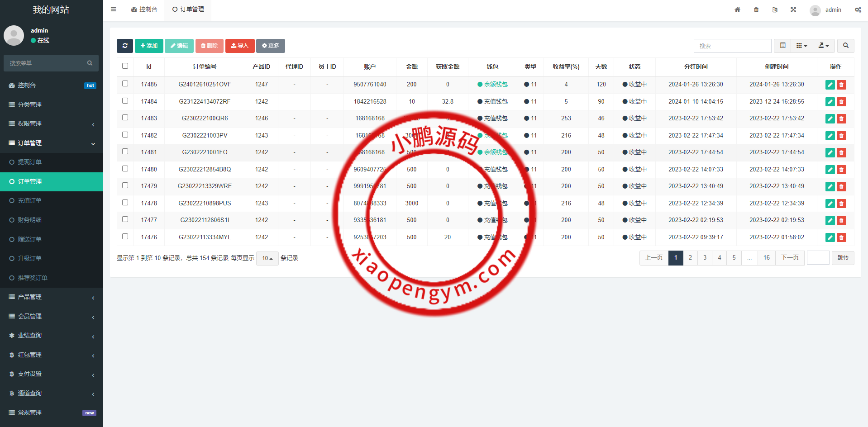Click the trash icon to clear cache
The height and width of the screenshot is (427, 868).
756,9
